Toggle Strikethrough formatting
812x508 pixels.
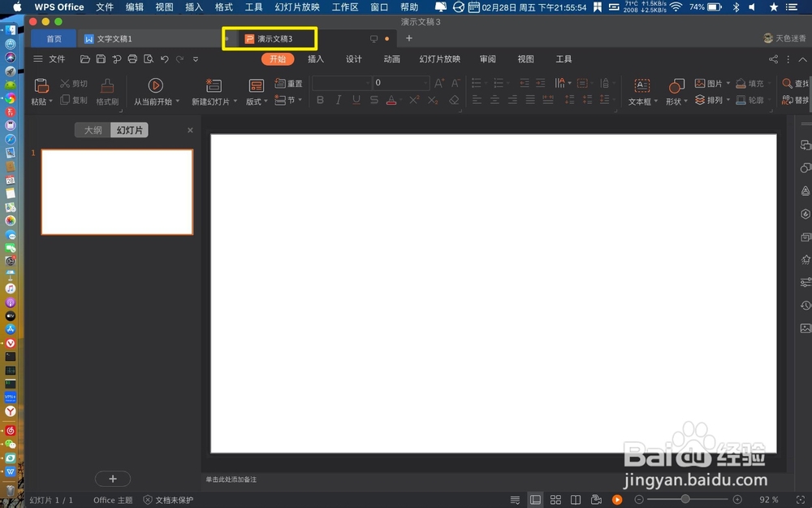tap(374, 100)
